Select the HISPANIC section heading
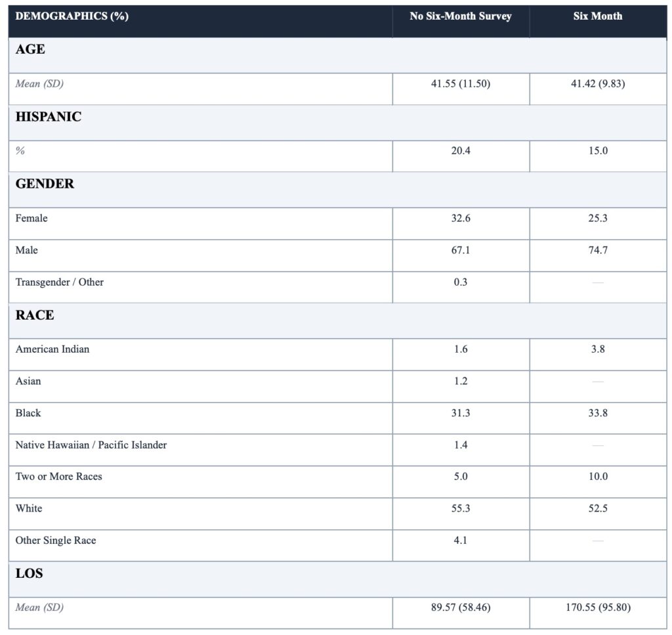 (x=49, y=117)
